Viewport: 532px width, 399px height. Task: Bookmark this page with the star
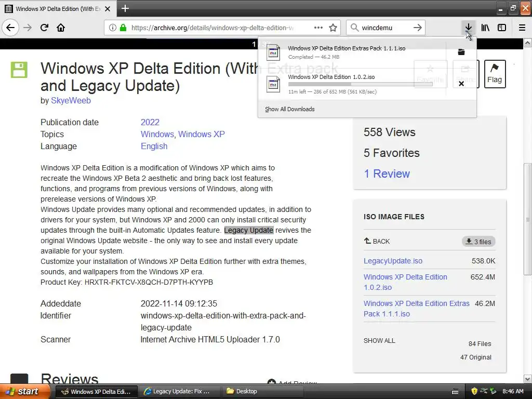pyautogui.click(x=333, y=28)
